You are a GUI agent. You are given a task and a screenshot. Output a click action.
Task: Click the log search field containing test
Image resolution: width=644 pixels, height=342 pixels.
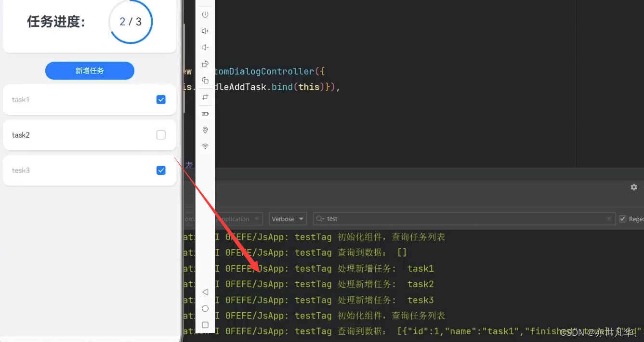pyautogui.click(x=465, y=219)
